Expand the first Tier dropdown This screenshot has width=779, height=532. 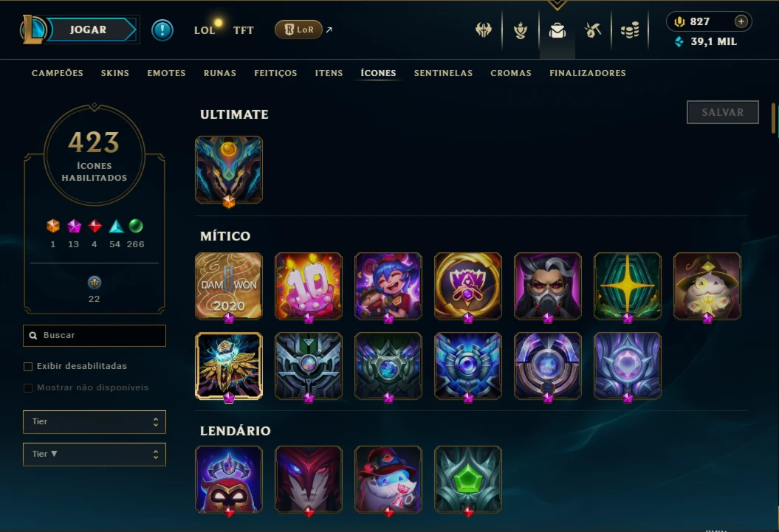point(95,422)
